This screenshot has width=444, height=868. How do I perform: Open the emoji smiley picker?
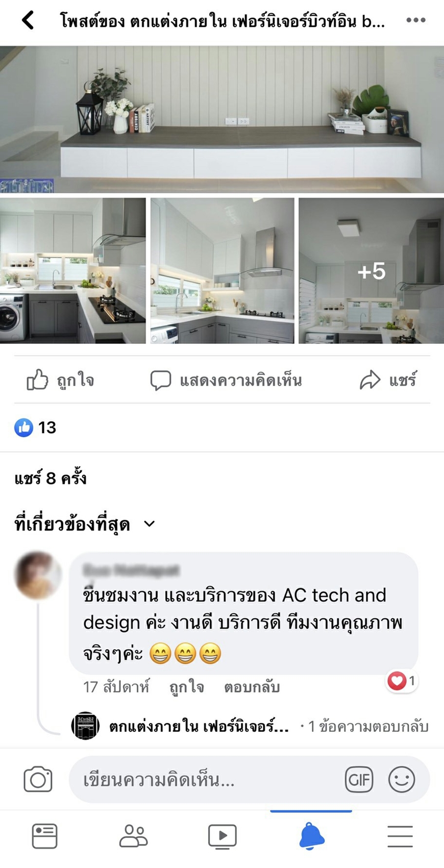402,779
